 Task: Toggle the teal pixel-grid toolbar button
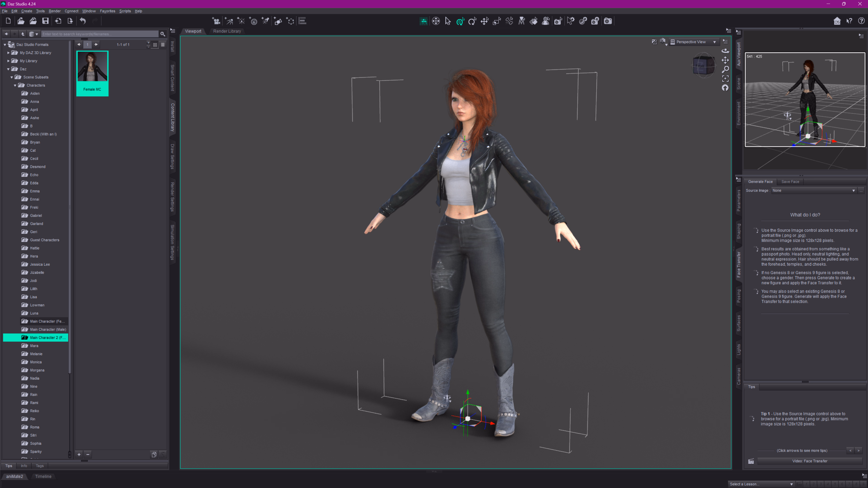423,21
